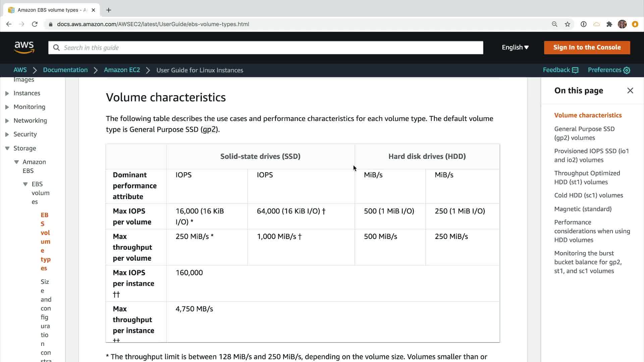Expand the Networking sidebar section
This screenshot has width=644, height=362.
[x=7, y=121]
